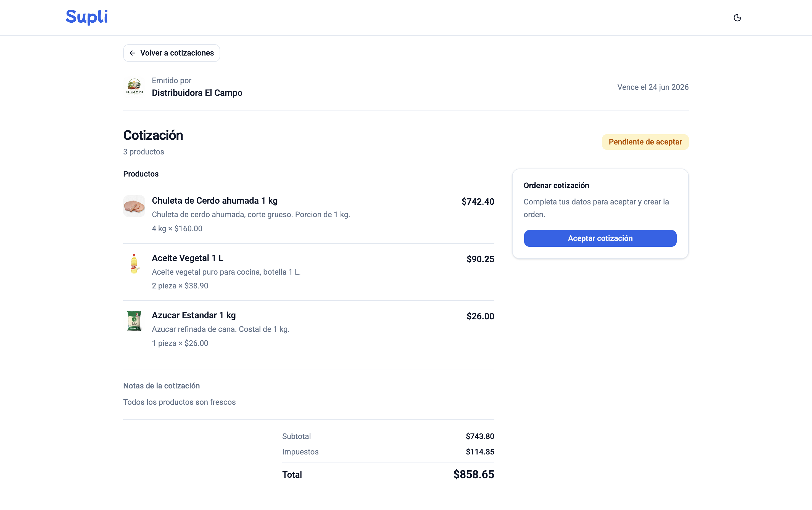The image size is (812, 510).
Task: Click the Vence el 24 jun 2026 date
Action: tap(653, 87)
